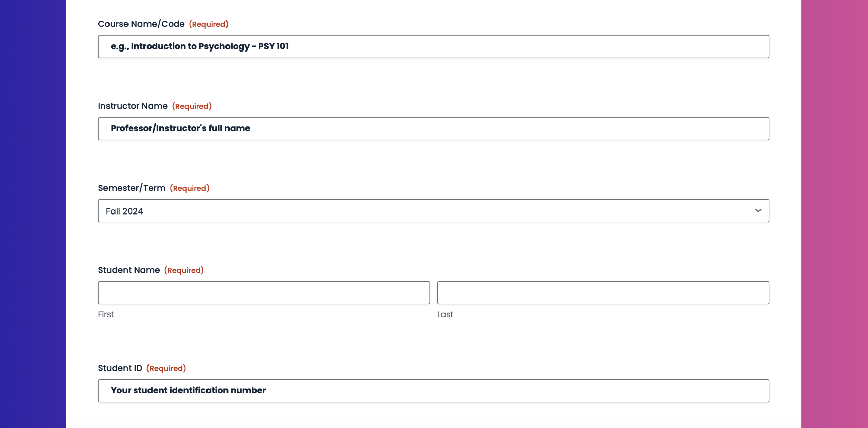Click the Course Name/Code input field
This screenshot has height=428, width=868.
(433, 46)
